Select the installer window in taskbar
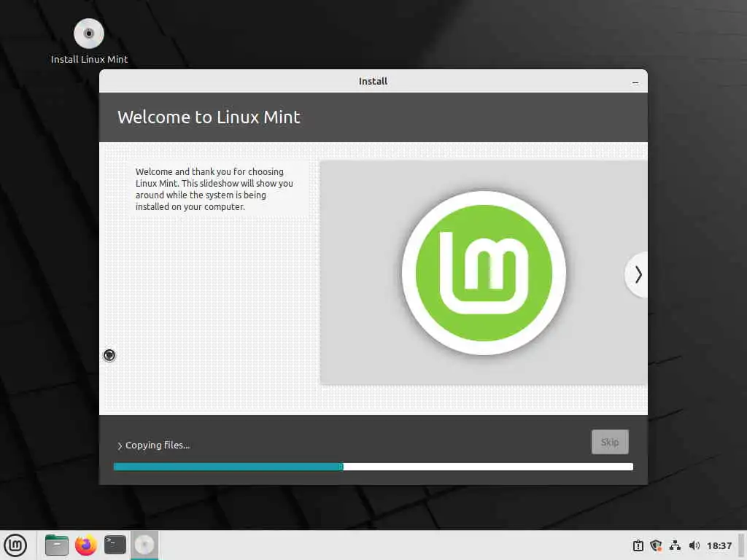 (x=144, y=545)
